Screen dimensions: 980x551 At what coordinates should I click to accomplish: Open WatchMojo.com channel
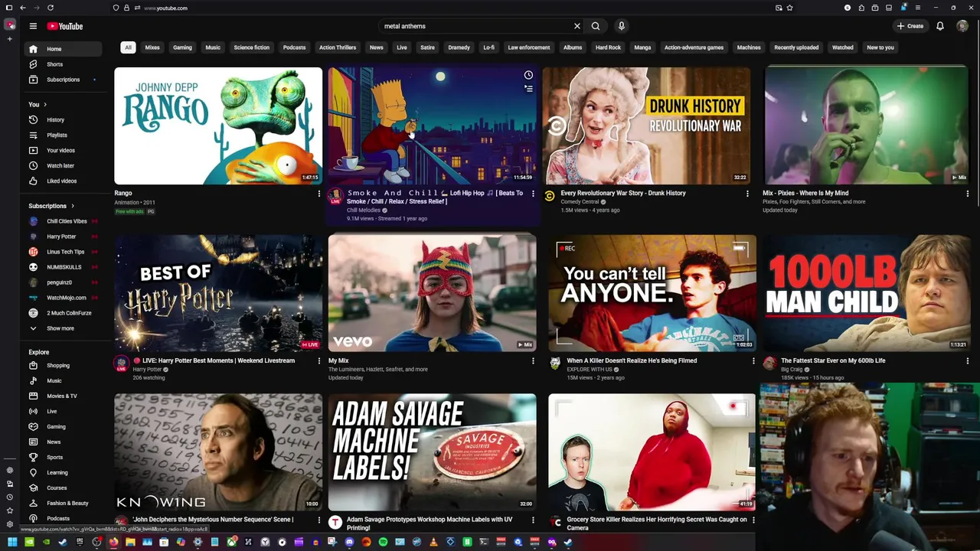coord(63,298)
